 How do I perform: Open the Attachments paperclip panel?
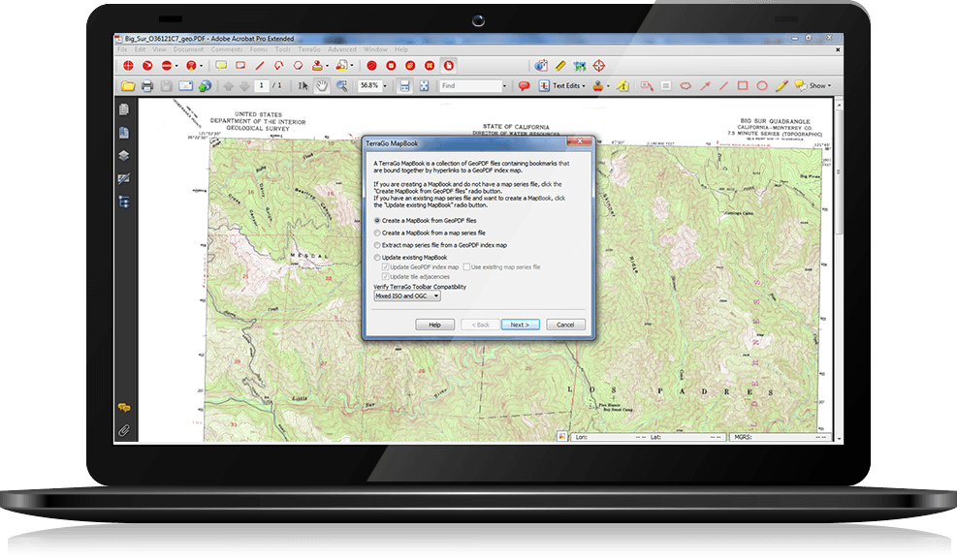point(124,429)
